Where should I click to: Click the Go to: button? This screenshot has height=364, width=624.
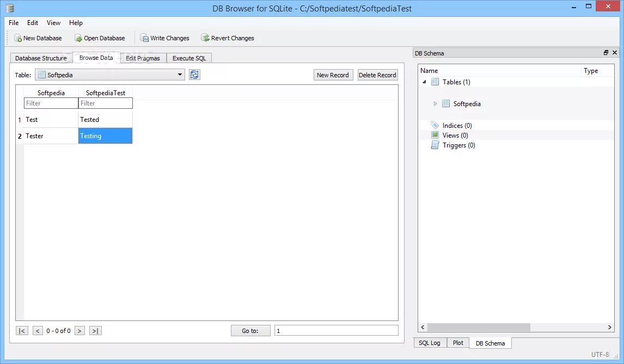point(250,331)
